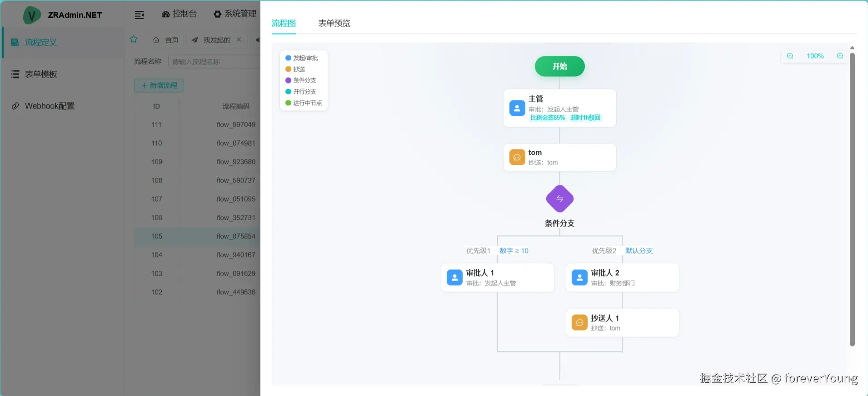The image size is (868, 396).
Task: Click the 审批人 1 blue person icon
Action: (454, 277)
